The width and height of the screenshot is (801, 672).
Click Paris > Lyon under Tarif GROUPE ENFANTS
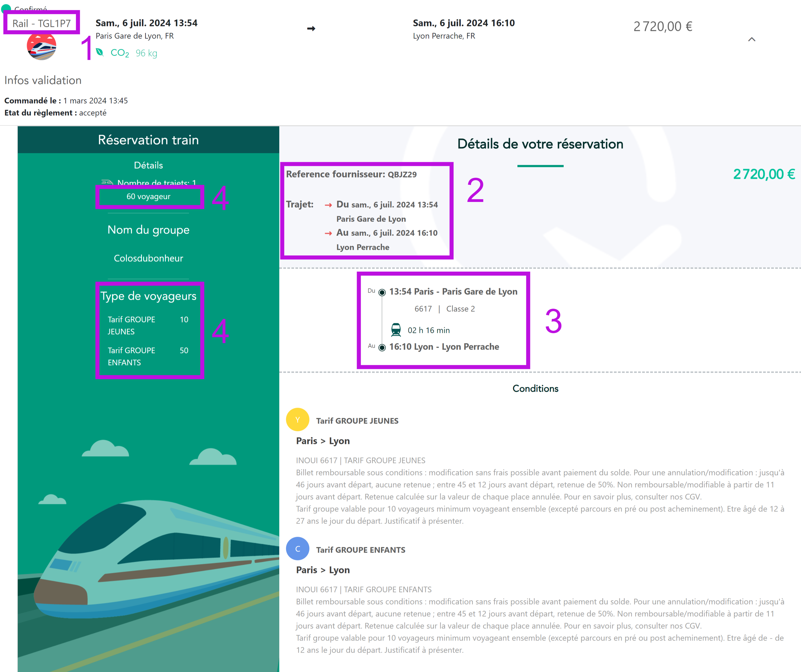click(323, 570)
